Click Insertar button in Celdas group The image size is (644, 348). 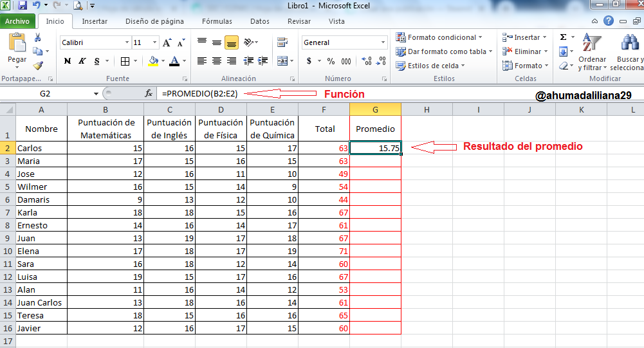tap(525, 37)
